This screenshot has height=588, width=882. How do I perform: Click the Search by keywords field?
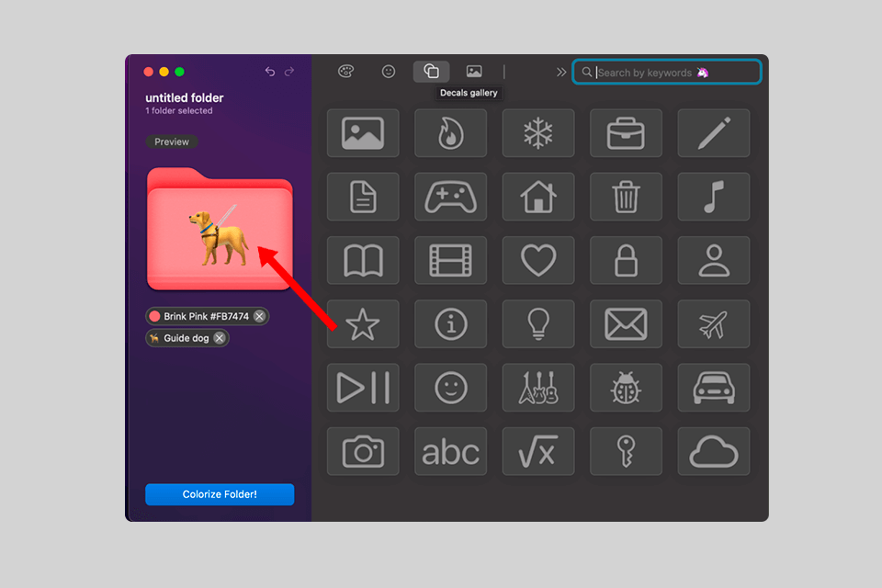click(x=667, y=72)
